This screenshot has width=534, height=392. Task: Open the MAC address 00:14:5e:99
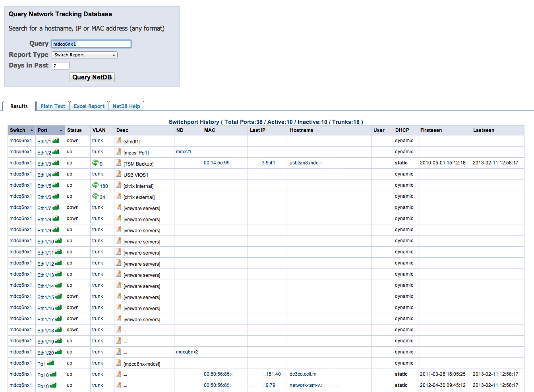(217, 163)
